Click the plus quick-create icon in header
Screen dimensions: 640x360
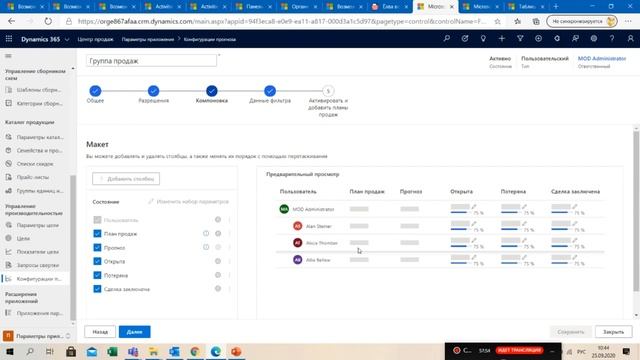pos(502,38)
